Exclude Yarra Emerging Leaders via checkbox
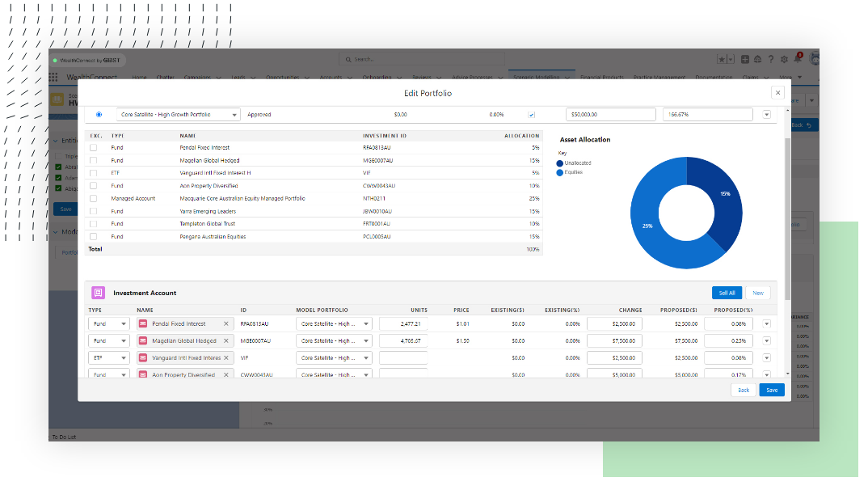The width and height of the screenshot is (868, 490). click(93, 211)
